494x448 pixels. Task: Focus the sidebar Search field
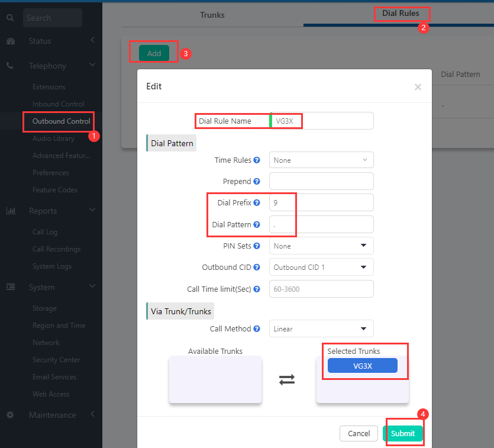click(53, 18)
